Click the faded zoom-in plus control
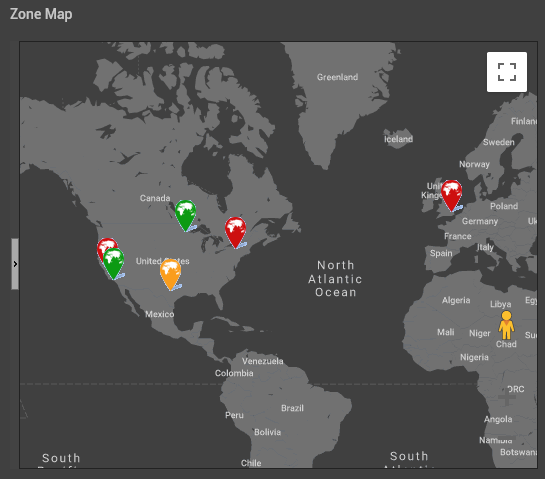Image resolution: width=545 pixels, height=479 pixels. (x=507, y=397)
